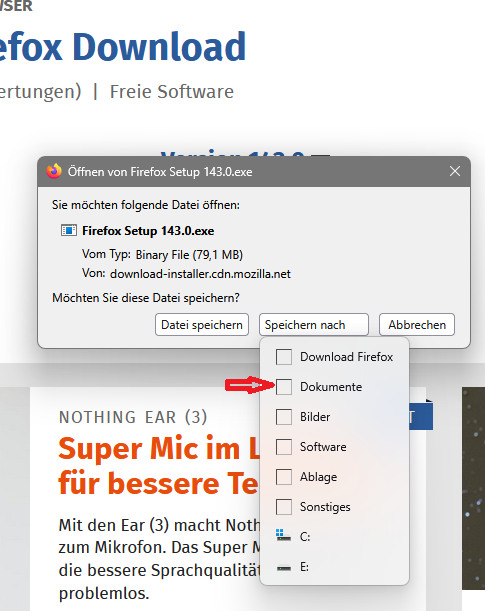Click the download-installer.cdn.mozilla.net source text

pyautogui.click(x=200, y=274)
